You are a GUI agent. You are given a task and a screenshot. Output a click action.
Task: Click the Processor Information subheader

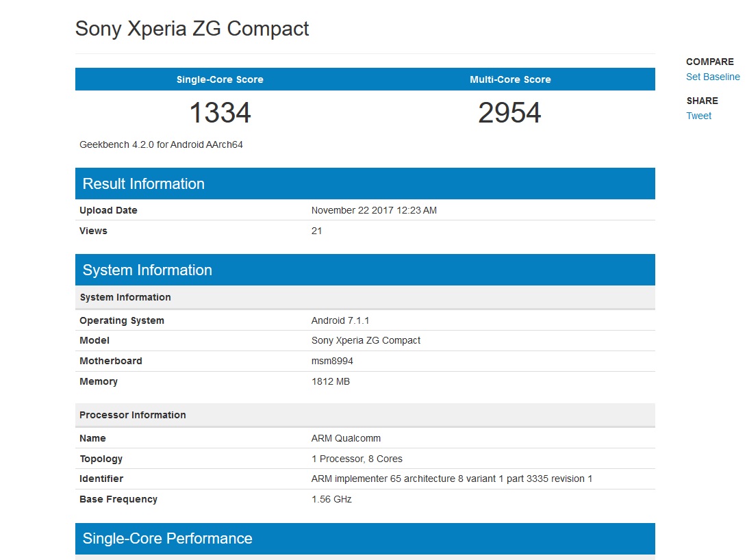[132, 415]
